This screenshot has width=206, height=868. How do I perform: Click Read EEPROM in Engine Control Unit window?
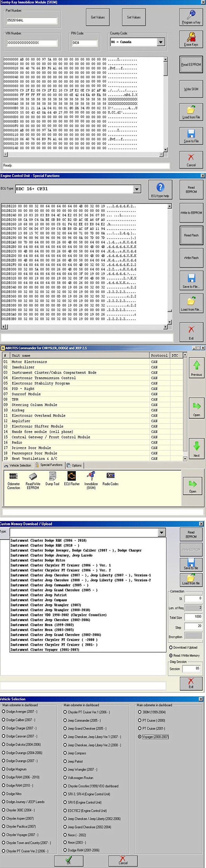click(191, 189)
